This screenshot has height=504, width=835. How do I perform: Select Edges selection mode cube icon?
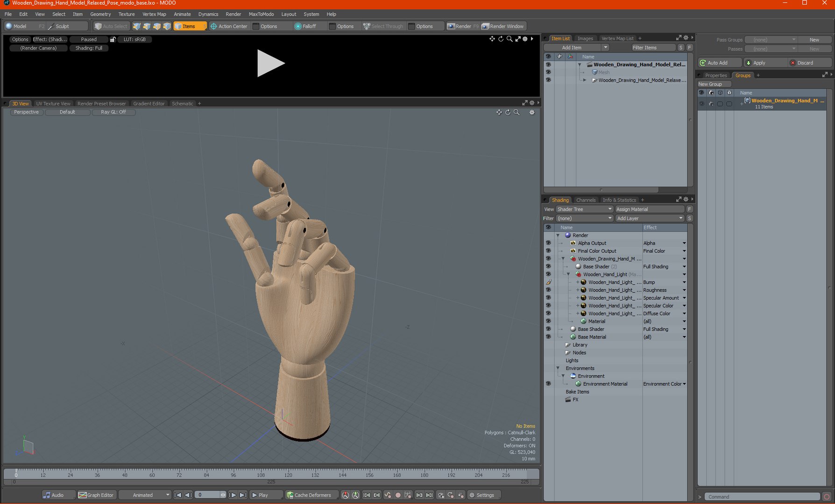click(147, 26)
